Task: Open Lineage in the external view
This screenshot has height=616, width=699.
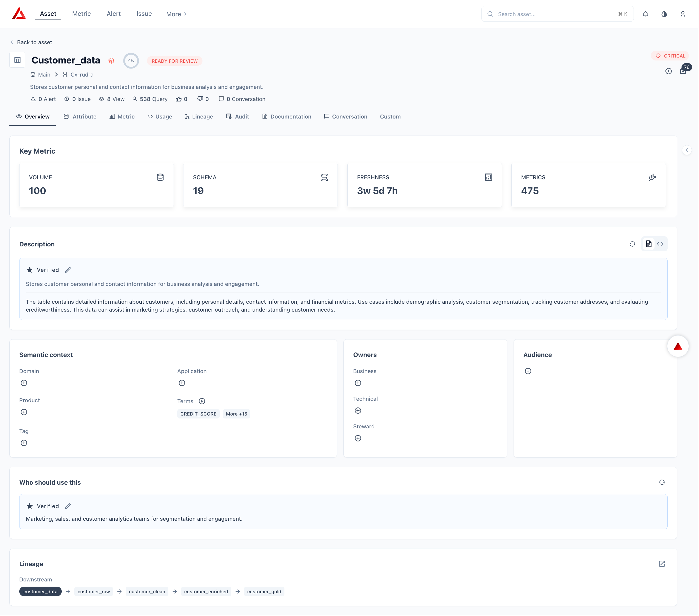Action: [662, 564]
